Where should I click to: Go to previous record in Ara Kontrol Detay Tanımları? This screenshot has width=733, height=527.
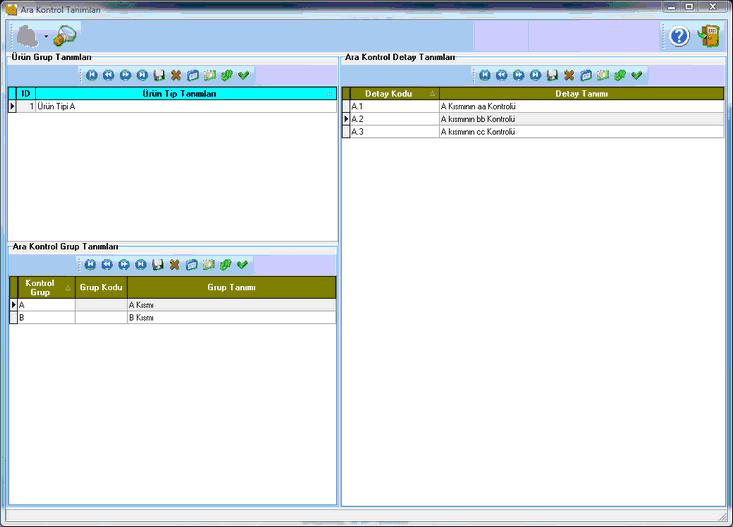pyautogui.click(x=502, y=75)
